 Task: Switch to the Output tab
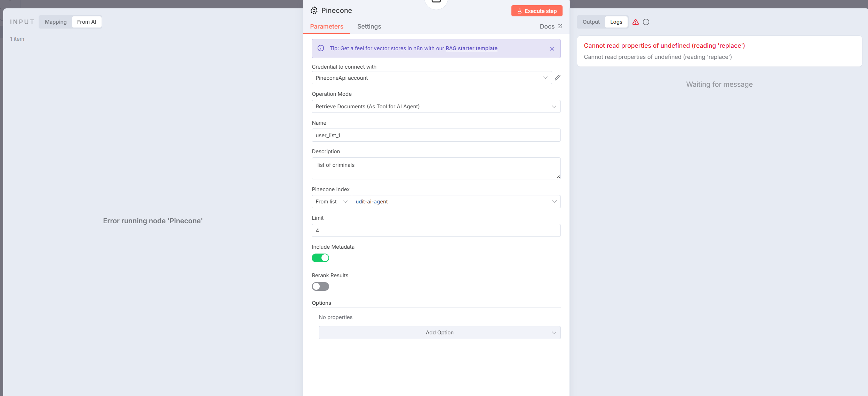coord(591,22)
